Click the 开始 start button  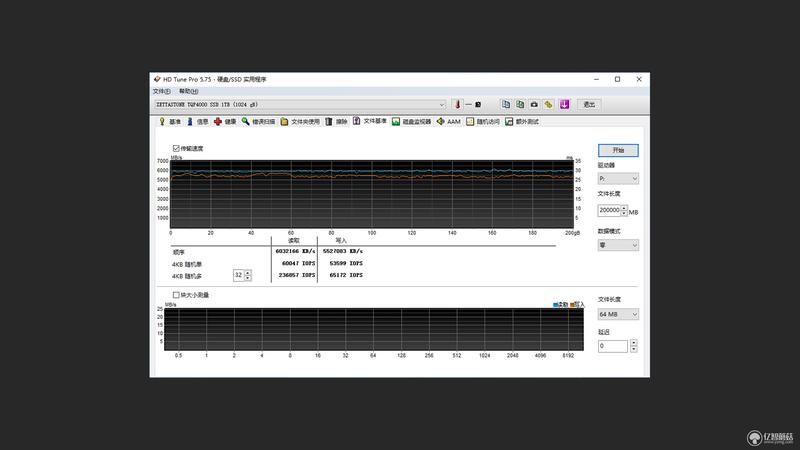(x=618, y=150)
